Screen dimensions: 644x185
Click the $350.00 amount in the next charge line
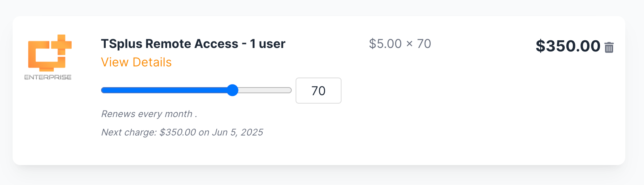pos(178,132)
